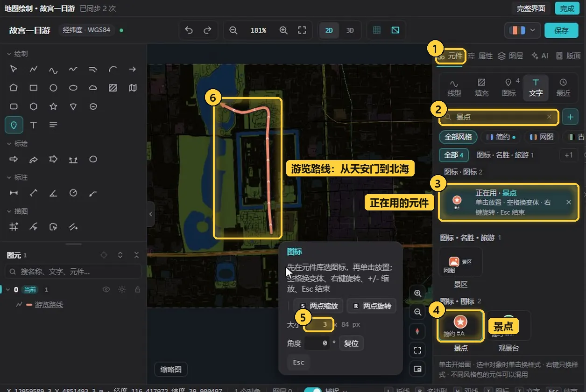586x392 pixels.
Task: Select the arrow pointer tool in 绘制
Action: click(x=14, y=69)
